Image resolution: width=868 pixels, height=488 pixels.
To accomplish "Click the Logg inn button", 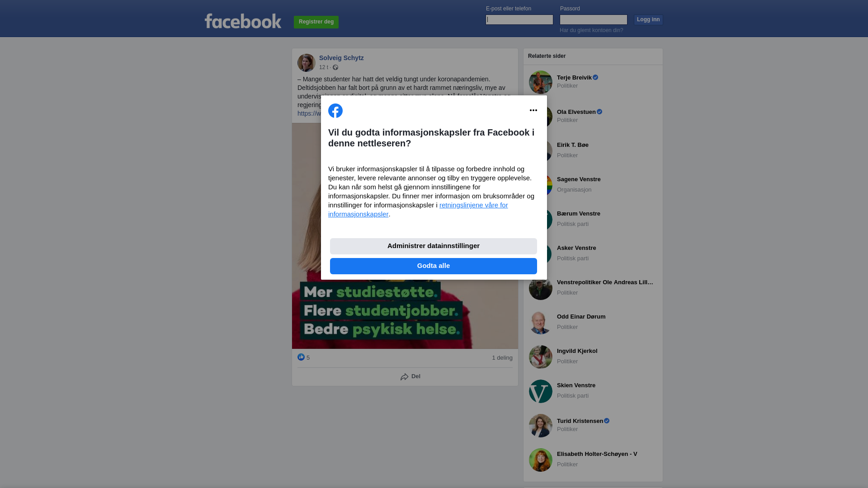I will click(648, 20).
